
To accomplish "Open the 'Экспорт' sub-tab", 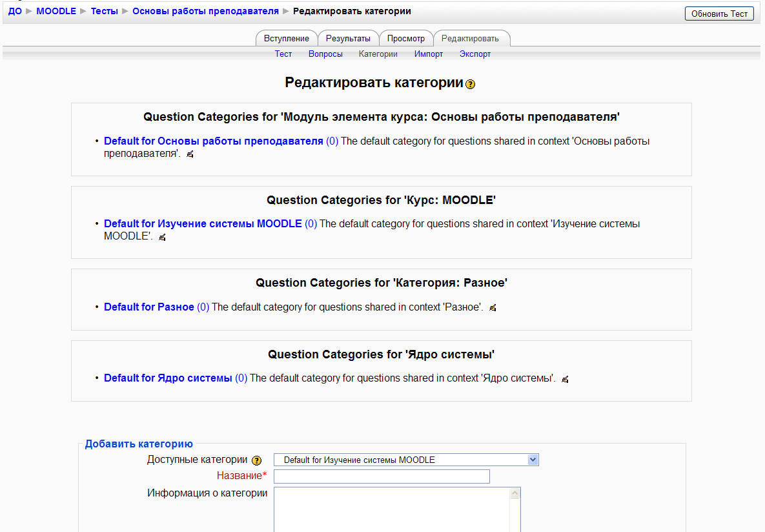I will [x=474, y=54].
